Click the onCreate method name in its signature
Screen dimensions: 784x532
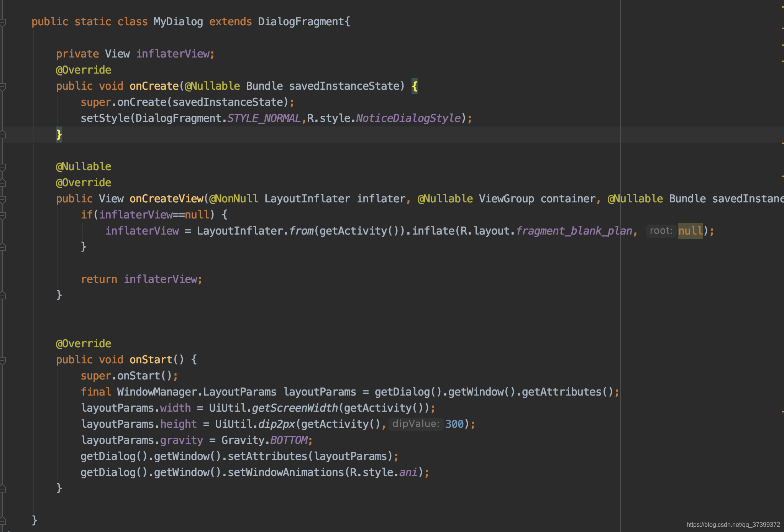coord(154,86)
